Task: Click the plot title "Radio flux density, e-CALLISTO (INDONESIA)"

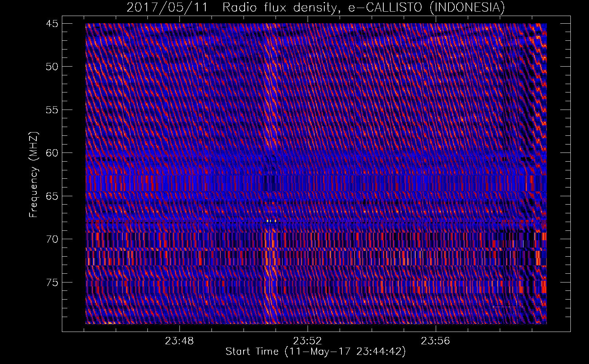Action: pos(364,7)
